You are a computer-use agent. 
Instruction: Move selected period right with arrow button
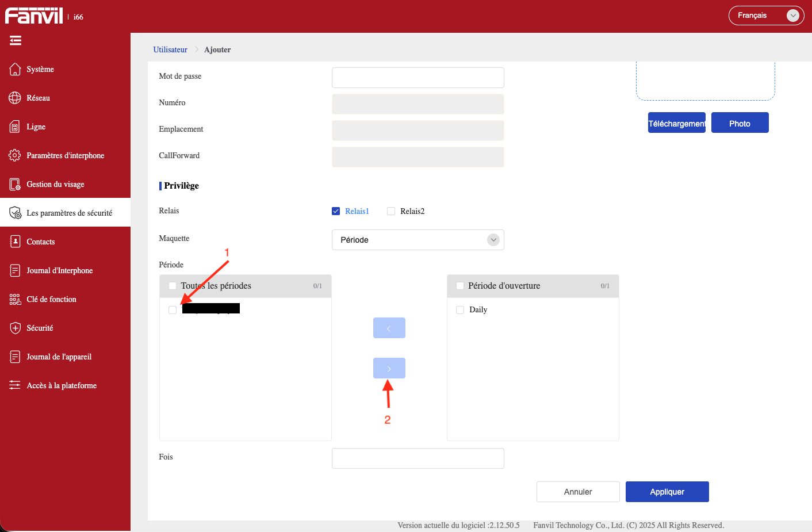click(389, 368)
